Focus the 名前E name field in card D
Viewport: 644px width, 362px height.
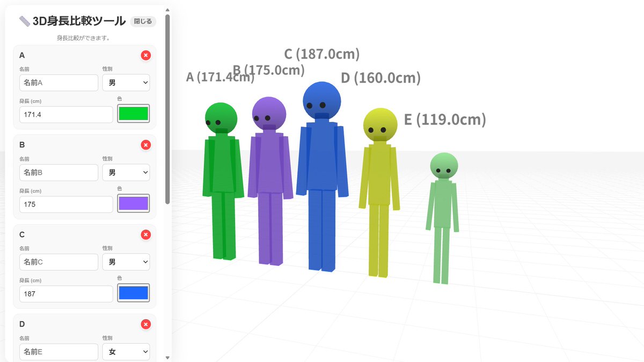59,351
